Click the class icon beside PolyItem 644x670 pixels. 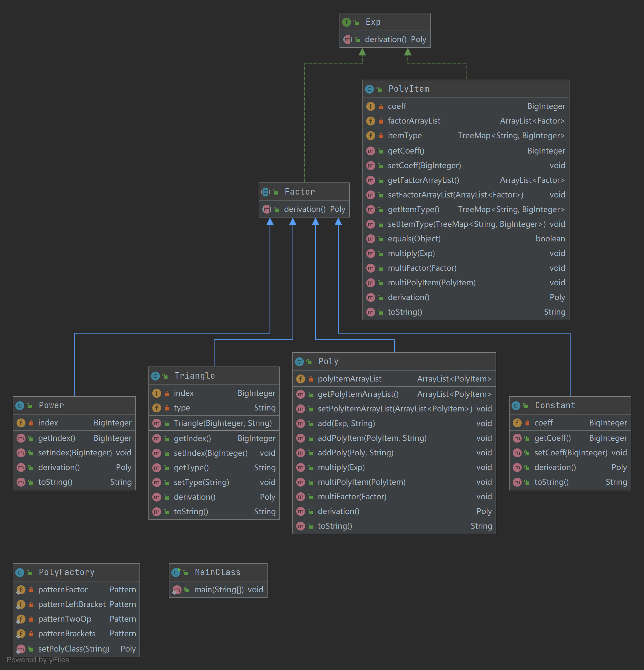coord(369,89)
